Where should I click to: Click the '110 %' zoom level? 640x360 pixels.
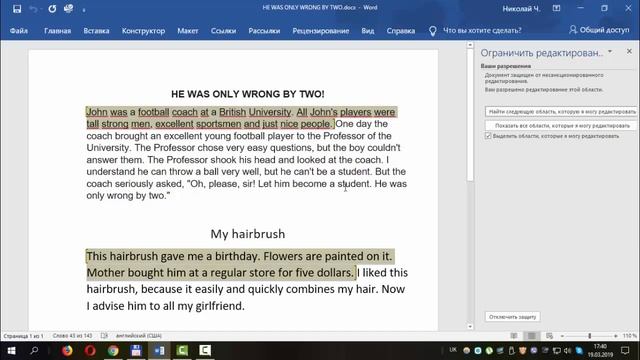630,336
